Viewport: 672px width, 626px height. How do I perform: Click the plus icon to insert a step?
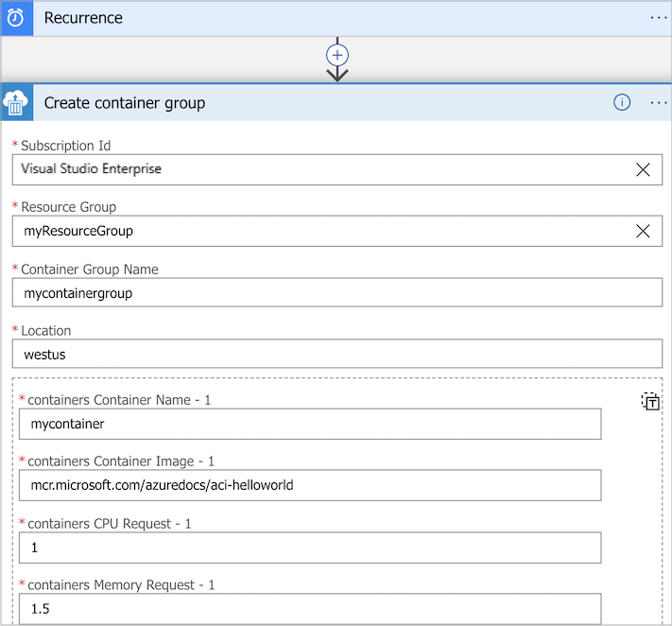(x=337, y=55)
